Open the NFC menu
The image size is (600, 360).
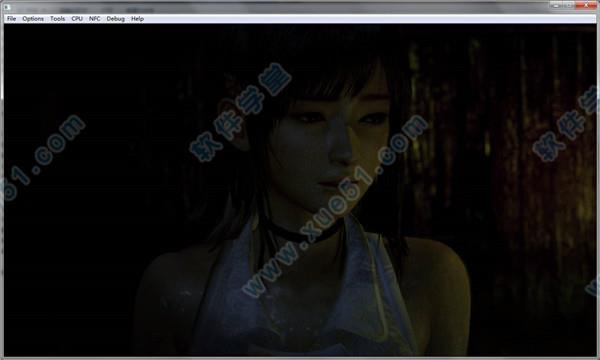95,19
